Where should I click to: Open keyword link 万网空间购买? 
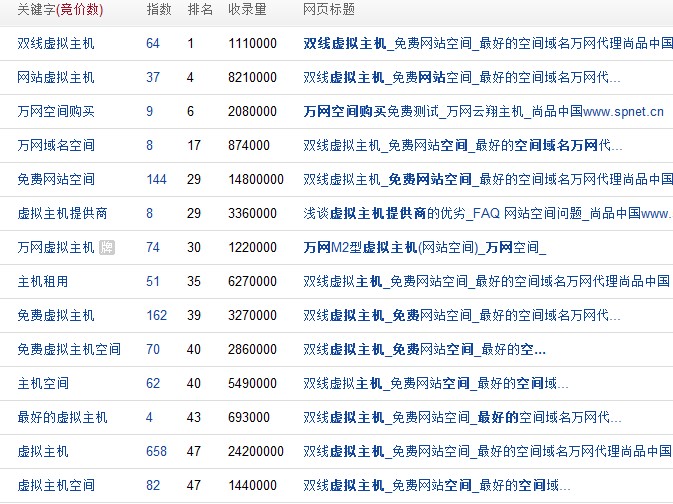tap(56, 111)
